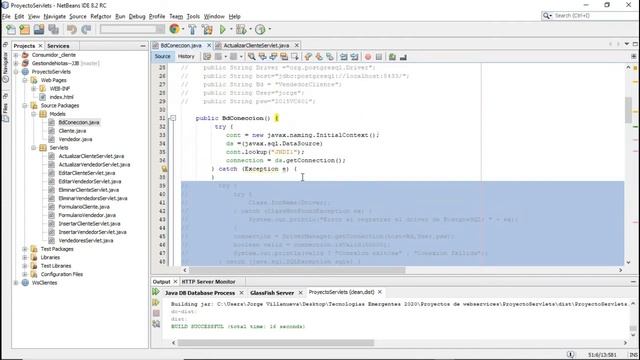Click the Shift Line Right icon

tap(354, 57)
